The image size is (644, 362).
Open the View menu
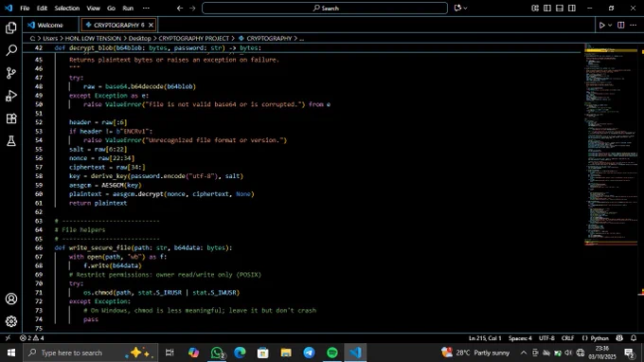pos(93,8)
